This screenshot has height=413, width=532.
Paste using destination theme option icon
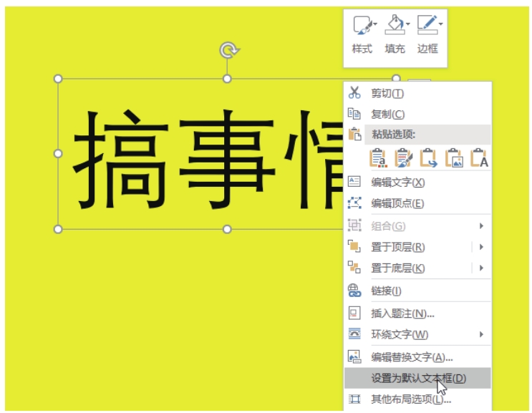tap(378, 158)
